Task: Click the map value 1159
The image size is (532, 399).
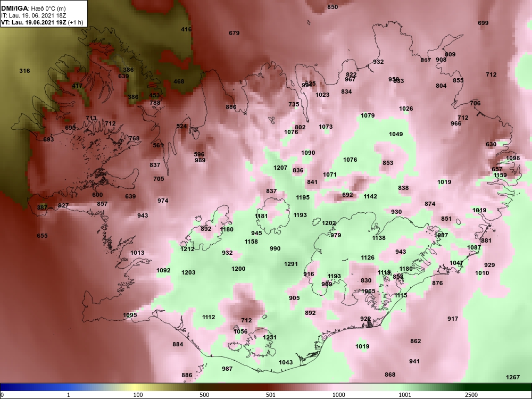Action: (x=500, y=175)
